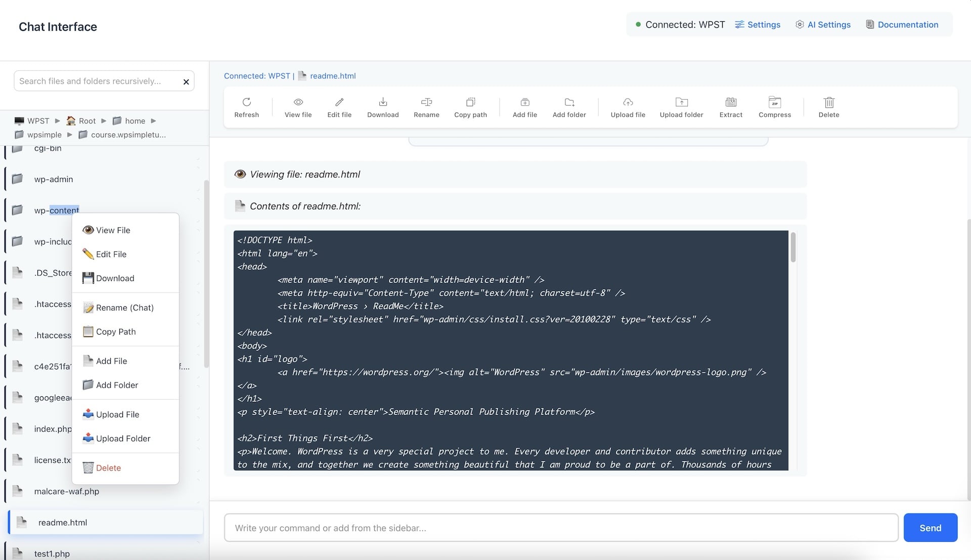The image size is (971, 560).
Task: Open the Settings link in header
Action: point(758,25)
